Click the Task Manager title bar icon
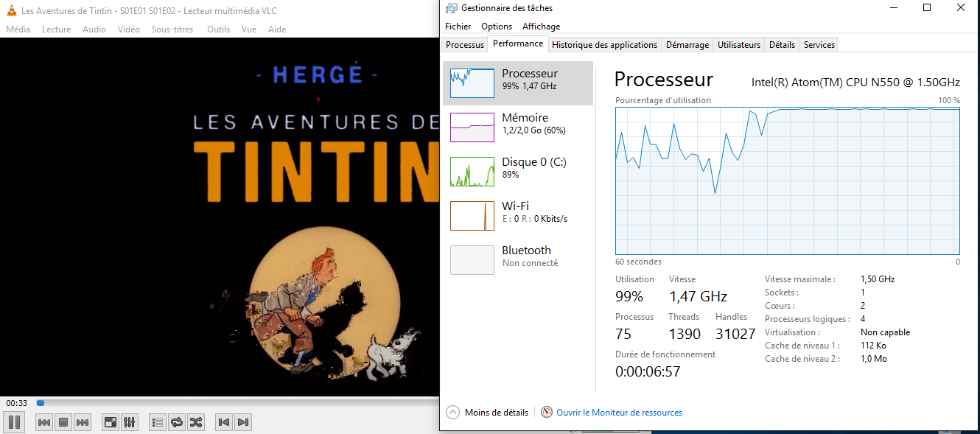 click(x=451, y=8)
